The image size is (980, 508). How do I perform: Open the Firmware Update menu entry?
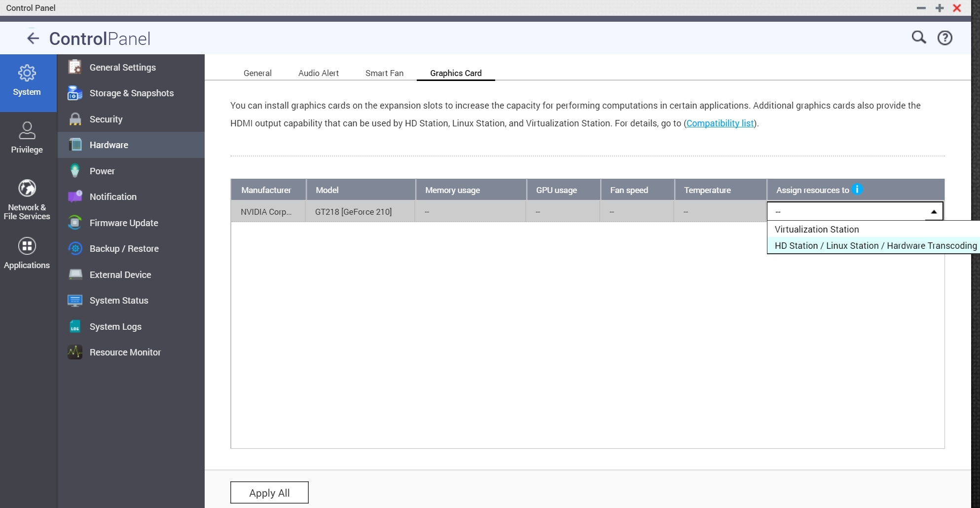[131, 223]
